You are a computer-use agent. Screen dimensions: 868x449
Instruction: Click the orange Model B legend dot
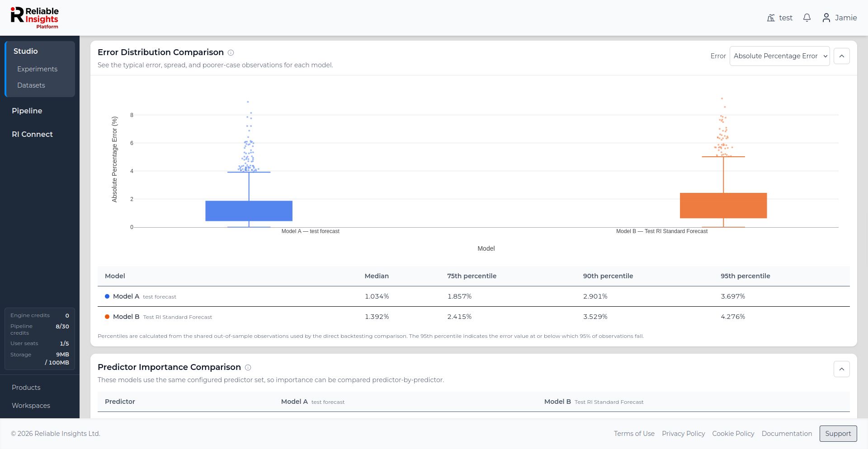tap(107, 317)
